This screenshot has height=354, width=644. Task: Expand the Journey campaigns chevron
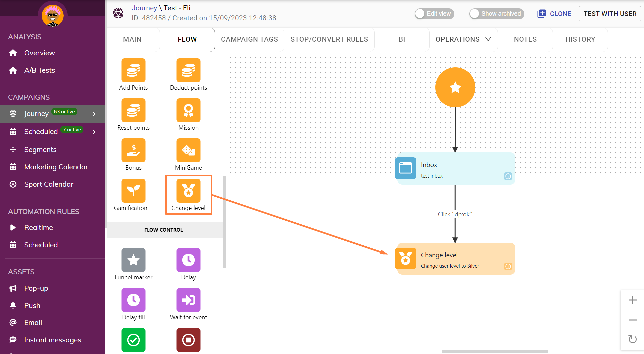pyautogui.click(x=94, y=114)
